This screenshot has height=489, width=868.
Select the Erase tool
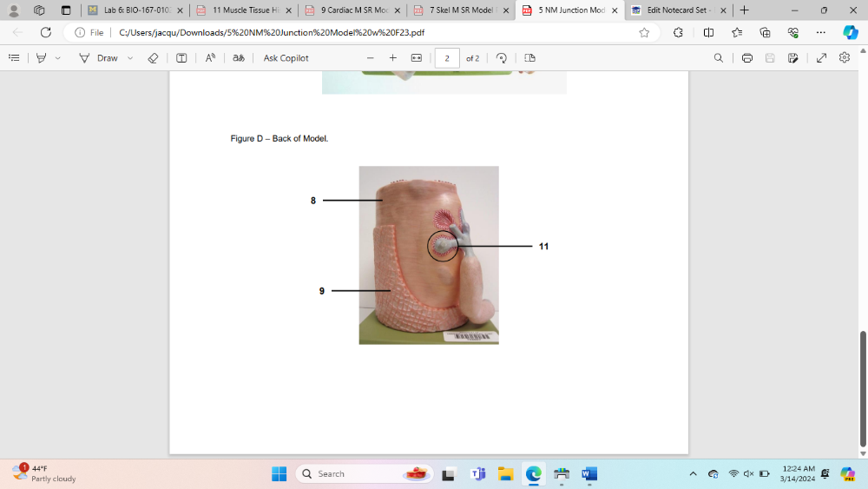pos(153,58)
